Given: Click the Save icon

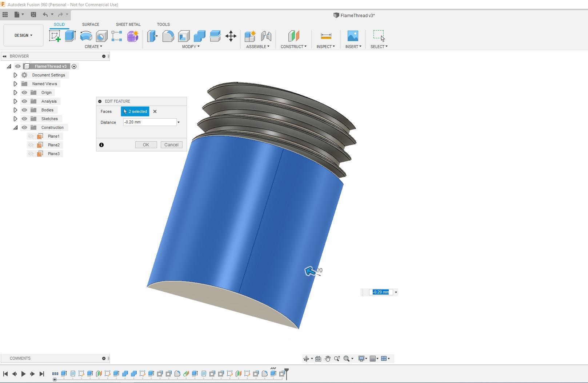Looking at the screenshot, I should pos(33,15).
